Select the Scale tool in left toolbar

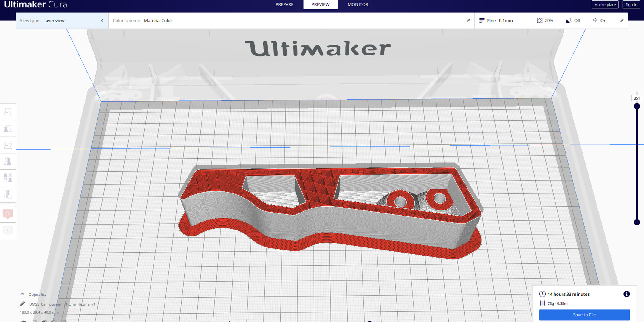point(8,129)
